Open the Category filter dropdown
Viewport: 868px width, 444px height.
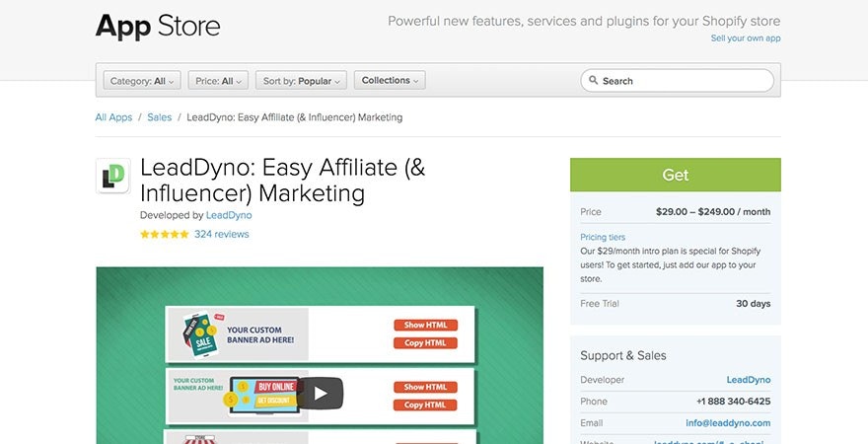pos(142,81)
